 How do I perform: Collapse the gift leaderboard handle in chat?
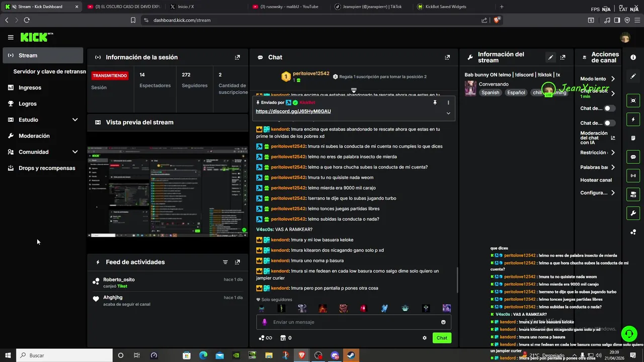[354, 90]
